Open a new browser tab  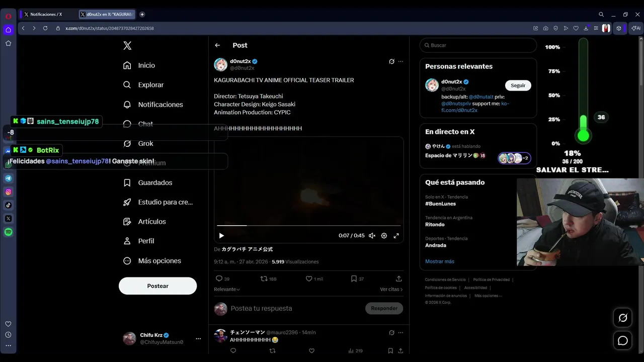142,15
